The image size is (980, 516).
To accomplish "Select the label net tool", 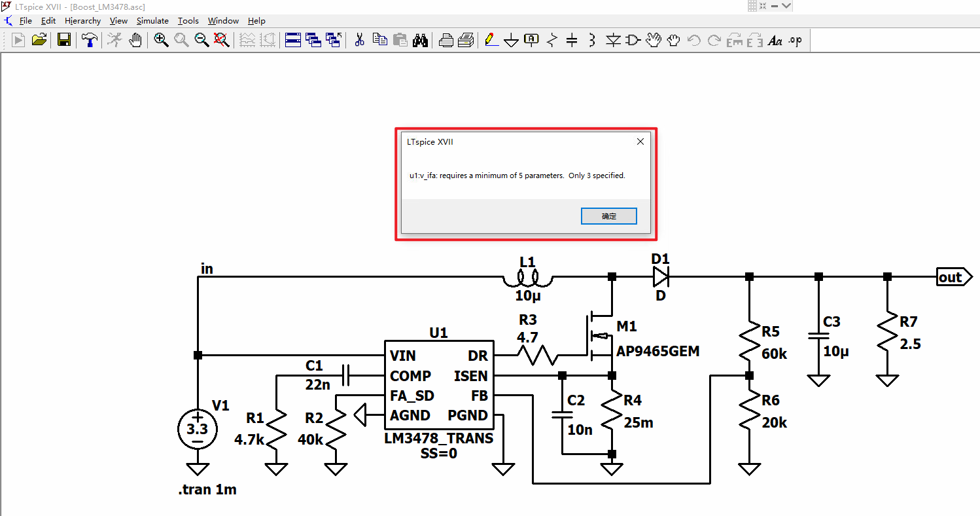I will point(531,40).
